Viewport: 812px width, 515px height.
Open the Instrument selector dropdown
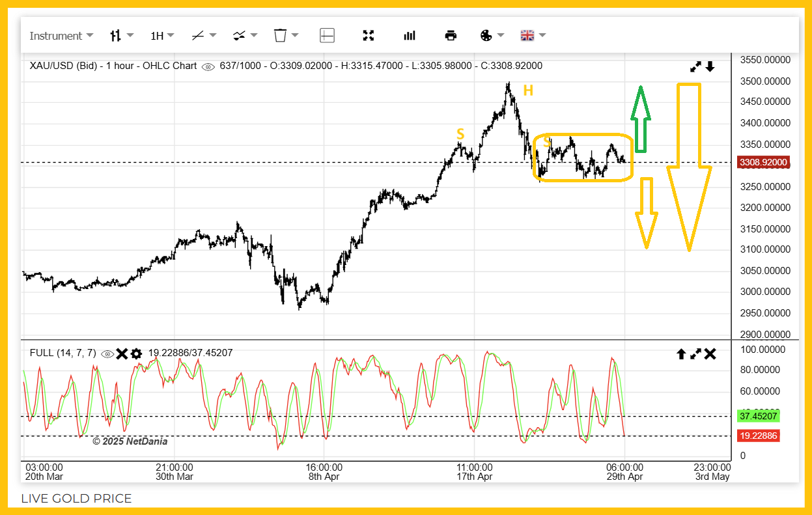pyautogui.click(x=61, y=36)
